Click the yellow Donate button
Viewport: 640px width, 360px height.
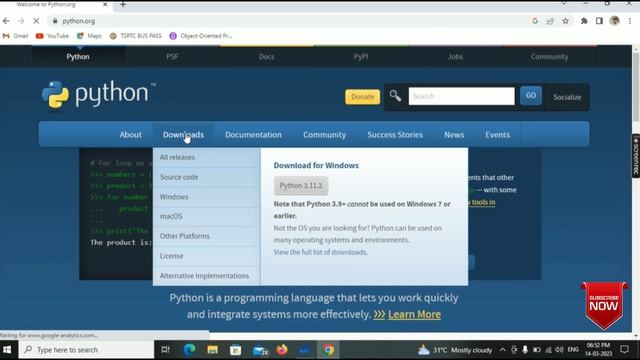[362, 97]
